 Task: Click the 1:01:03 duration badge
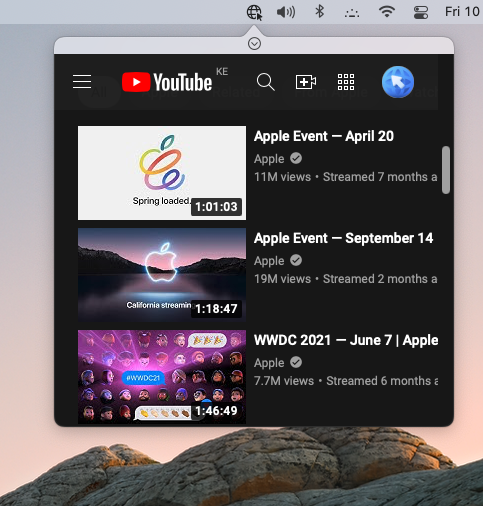(x=216, y=207)
